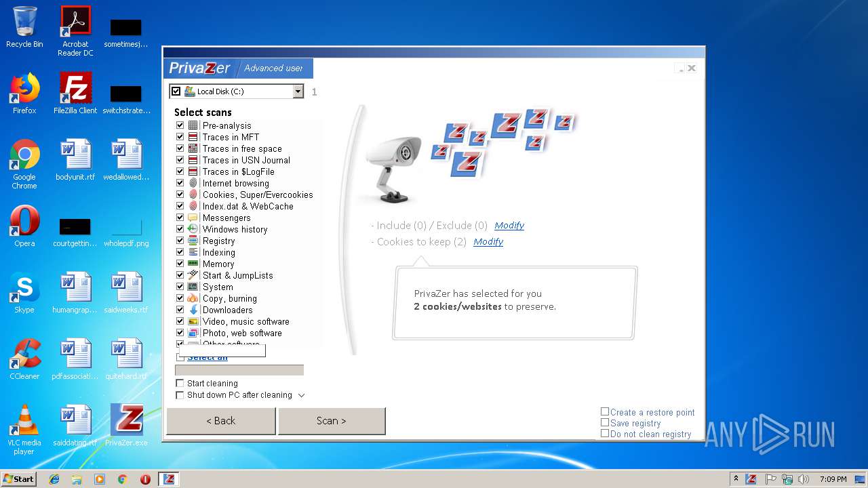868x488 pixels.
Task: Click the Memory chip icon
Action: click(193, 264)
